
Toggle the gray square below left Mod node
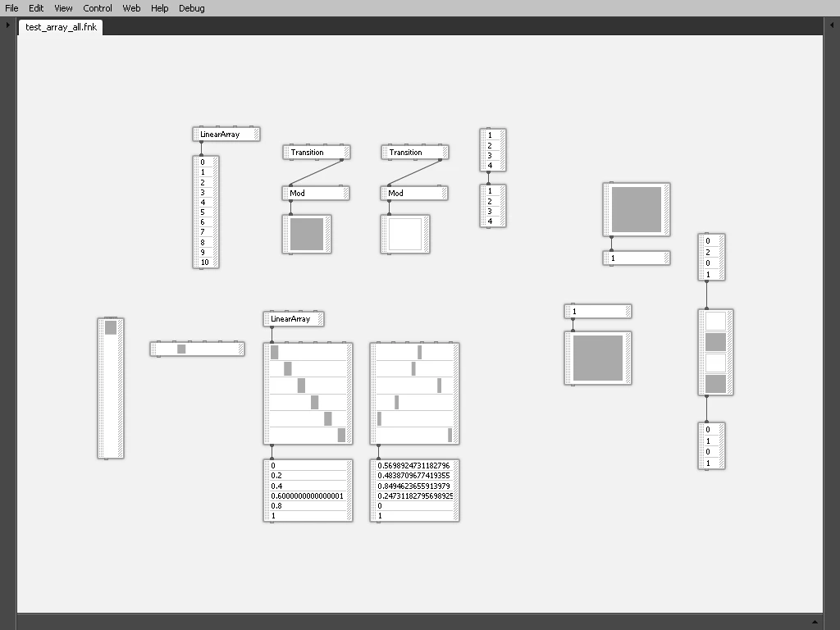tap(307, 234)
